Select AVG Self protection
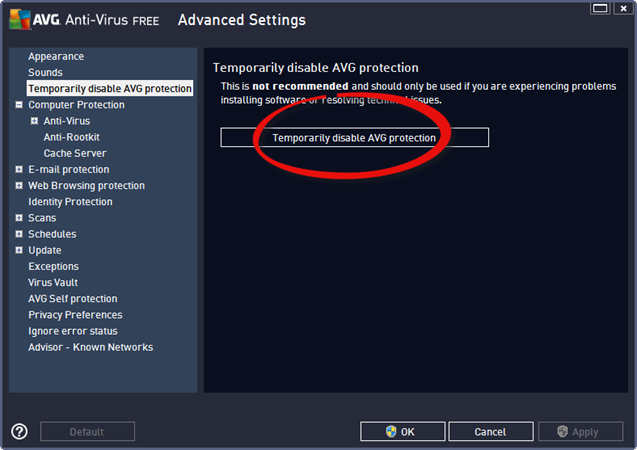The image size is (637, 450). [72, 298]
